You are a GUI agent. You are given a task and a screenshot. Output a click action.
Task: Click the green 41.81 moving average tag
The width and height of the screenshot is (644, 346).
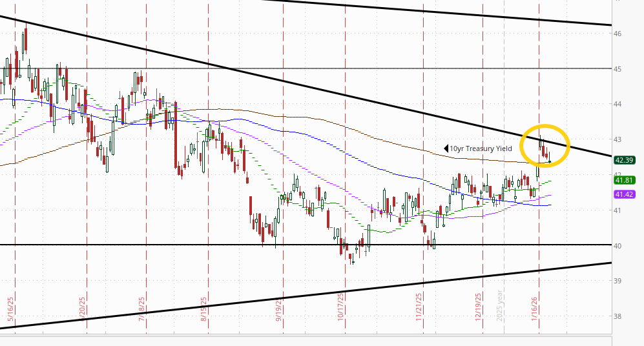(624, 180)
